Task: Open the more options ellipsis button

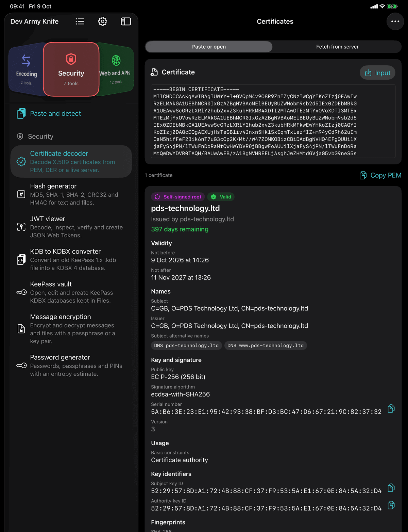Action: (395, 21)
